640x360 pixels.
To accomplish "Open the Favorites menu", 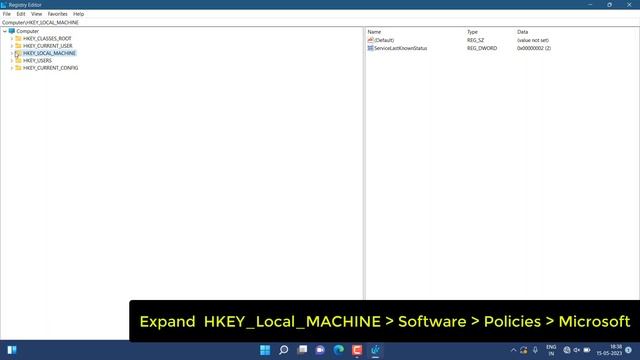I will [57, 14].
